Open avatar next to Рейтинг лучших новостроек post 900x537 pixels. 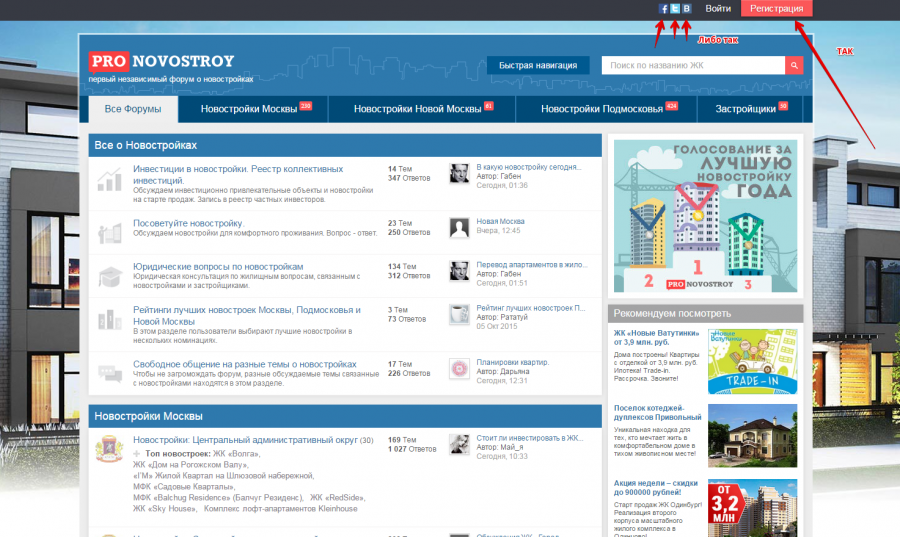459,314
